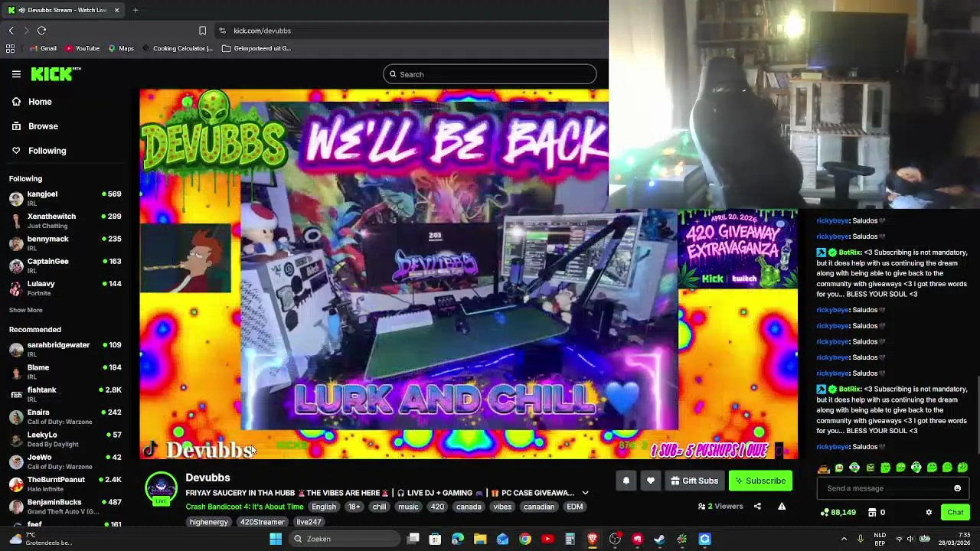
Task: Open fishtank recommended channel
Action: click(x=65, y=394)
